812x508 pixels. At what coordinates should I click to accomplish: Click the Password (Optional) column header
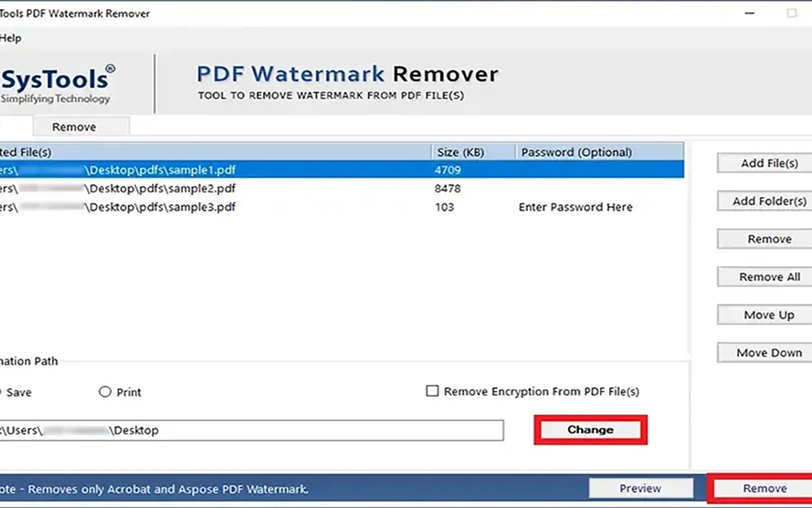pyautogui.click(x=599, y=152)
